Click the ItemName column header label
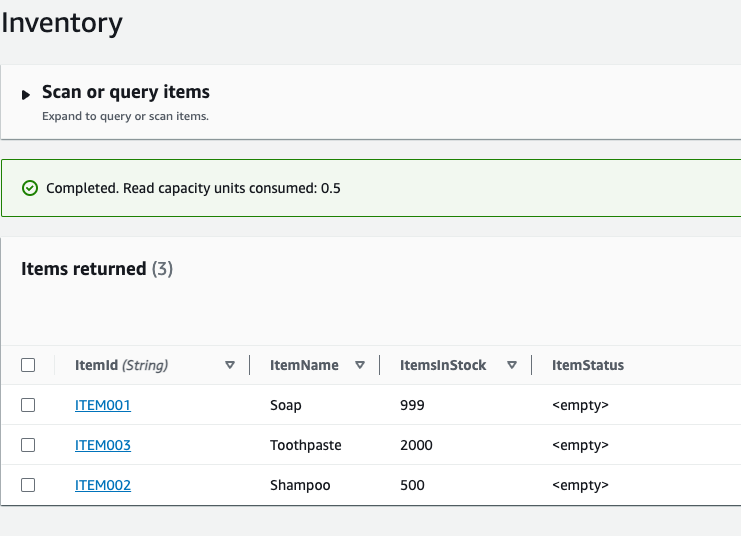Viewport: 741px width, 536px height. pyautogui.click(x=304, y=365)
